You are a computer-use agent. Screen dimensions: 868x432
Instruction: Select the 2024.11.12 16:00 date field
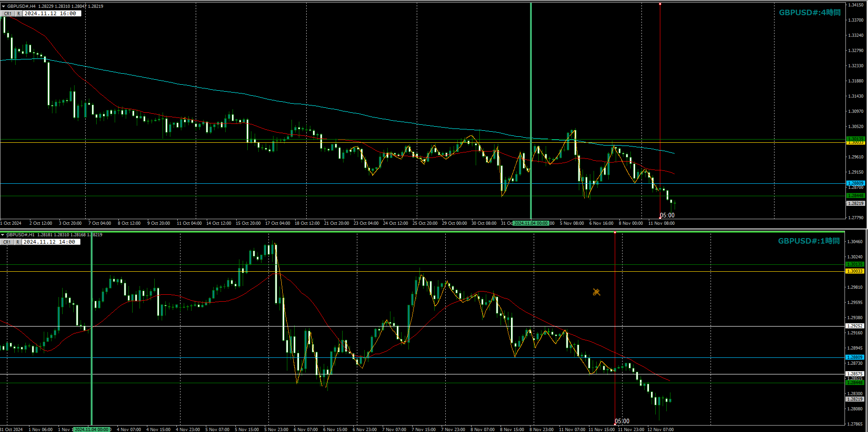tap(52, 14)
